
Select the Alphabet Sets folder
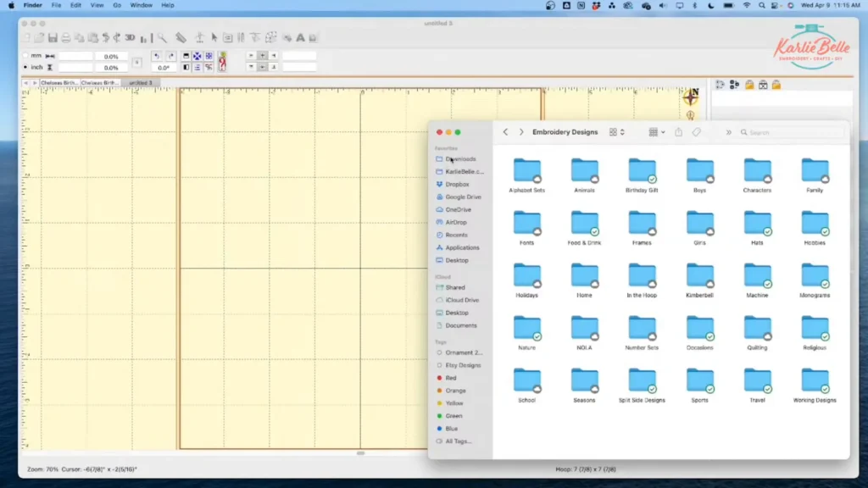[527, 175]
